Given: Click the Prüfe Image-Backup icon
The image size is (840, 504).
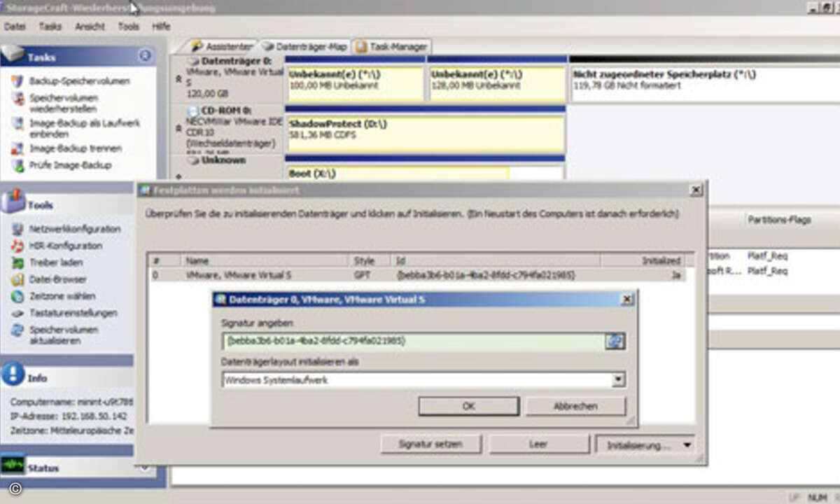Looking at the screenshot, I should (x=17, y=165).
